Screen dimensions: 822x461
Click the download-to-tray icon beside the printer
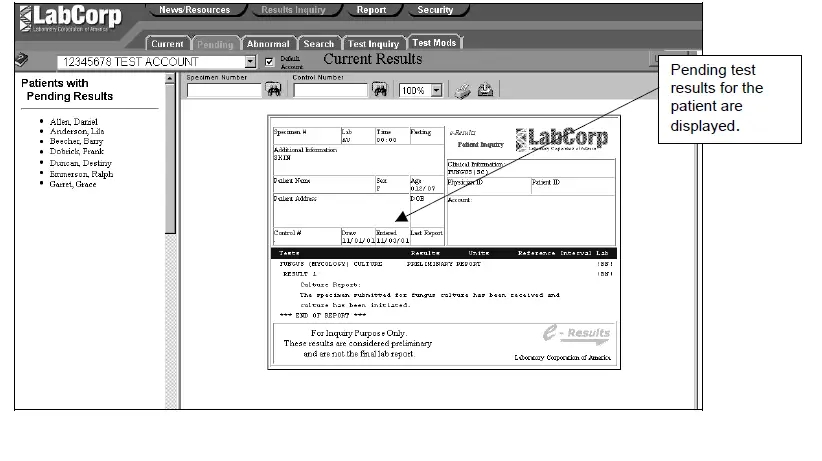[485, 90]
